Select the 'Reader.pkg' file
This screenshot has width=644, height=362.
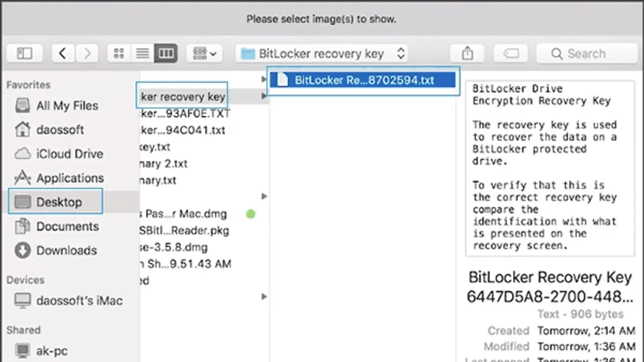(185, 231)
